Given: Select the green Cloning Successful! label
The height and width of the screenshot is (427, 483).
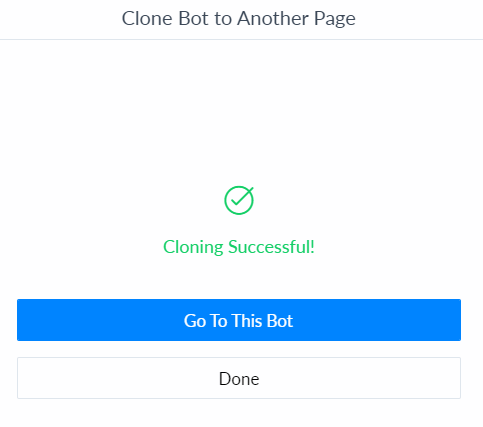Looking at the screenshot, I should (x=239, y=247).
